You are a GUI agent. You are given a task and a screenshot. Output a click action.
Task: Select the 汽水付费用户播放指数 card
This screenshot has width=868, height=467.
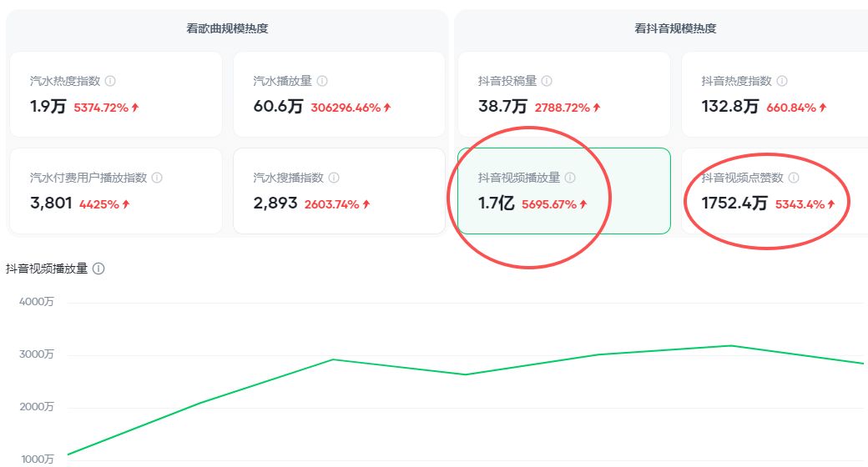point(116,191)
